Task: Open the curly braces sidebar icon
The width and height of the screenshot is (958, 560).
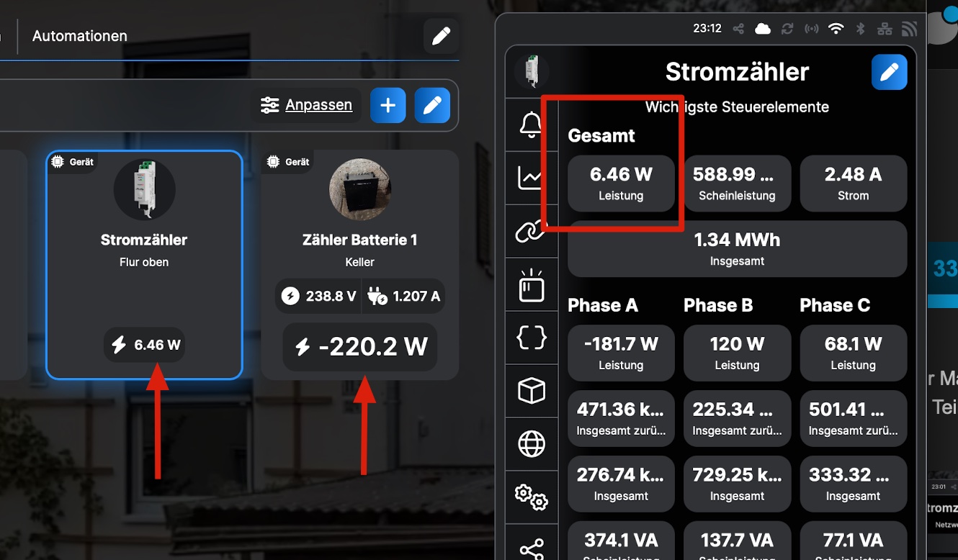Action: 531,337
